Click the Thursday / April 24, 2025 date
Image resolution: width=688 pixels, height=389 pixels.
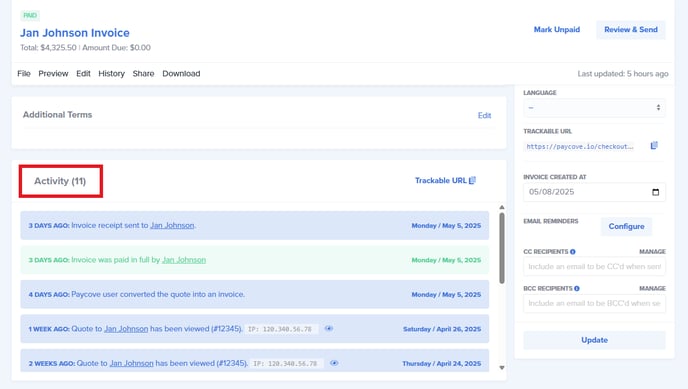[441, 364]
